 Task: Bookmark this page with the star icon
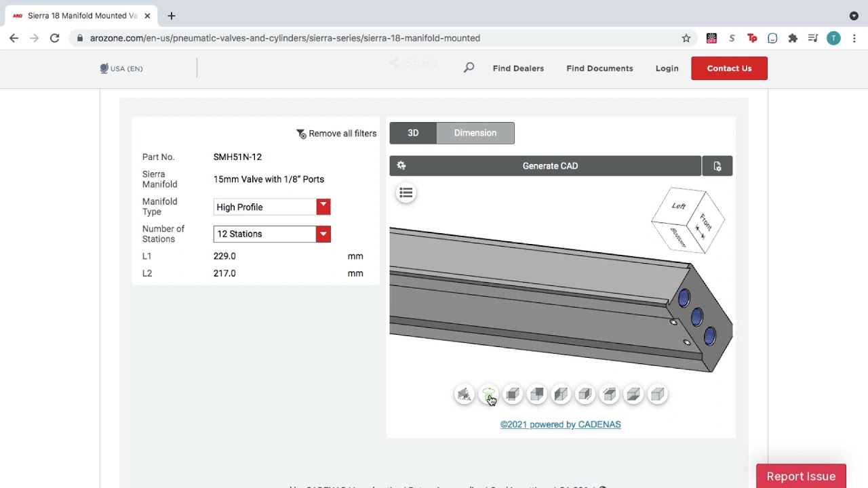(686, 38)
